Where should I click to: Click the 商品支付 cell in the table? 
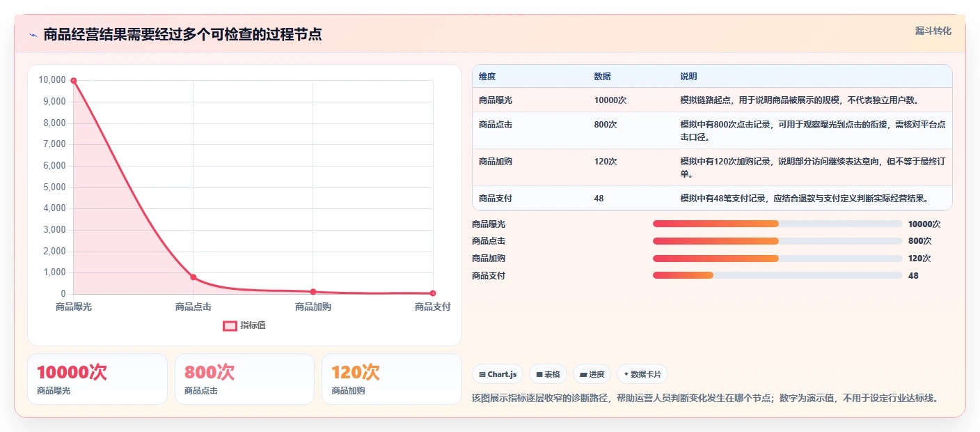coord(496,199)
